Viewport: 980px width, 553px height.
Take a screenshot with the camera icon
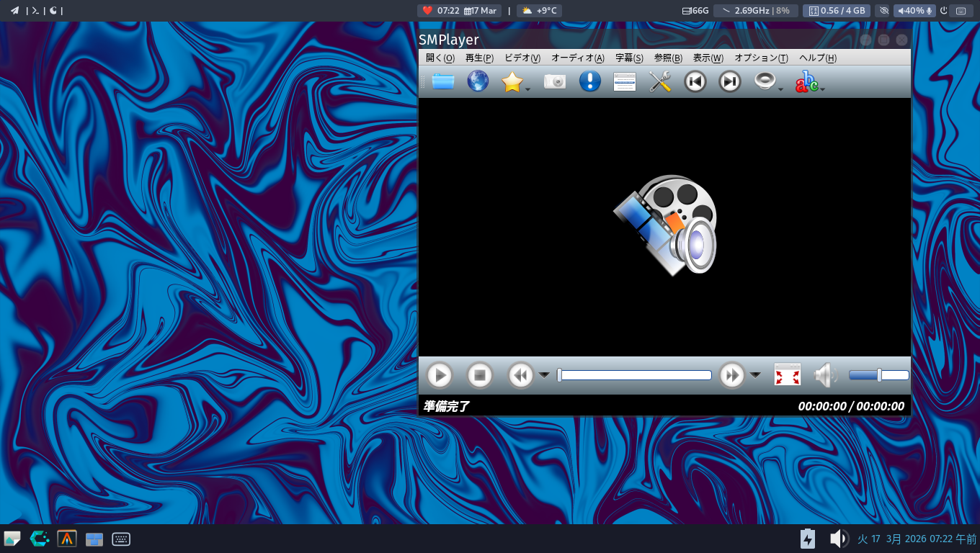click(555, 81)
